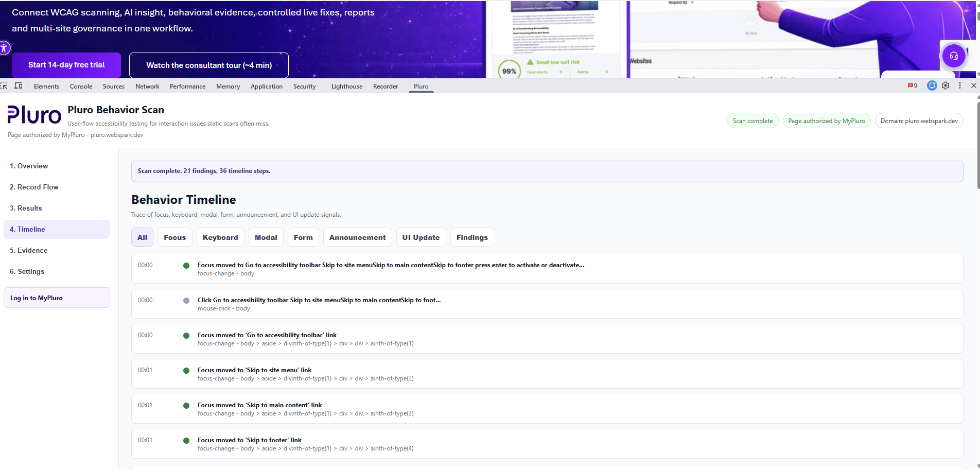Click Log in to MyPluro button

(x=57, y=298)
